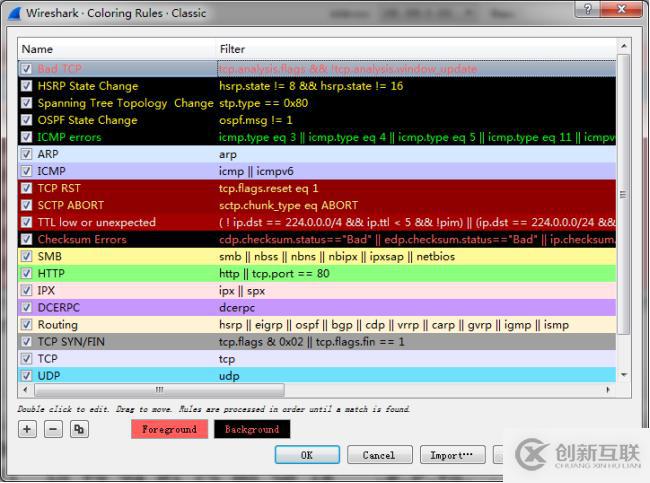Click the vertical scrollbar thumb
This screenshot has width=650, height=483.
(x=624, y=194)
